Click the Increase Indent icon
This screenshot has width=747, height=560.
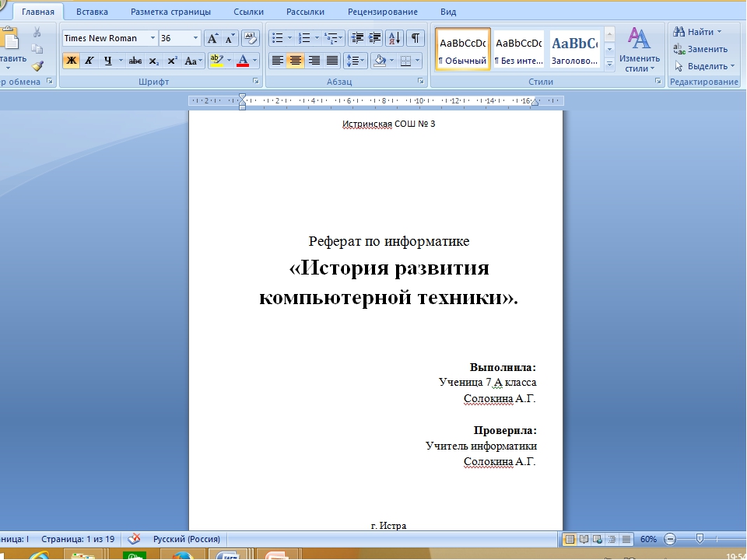point(375,37)
